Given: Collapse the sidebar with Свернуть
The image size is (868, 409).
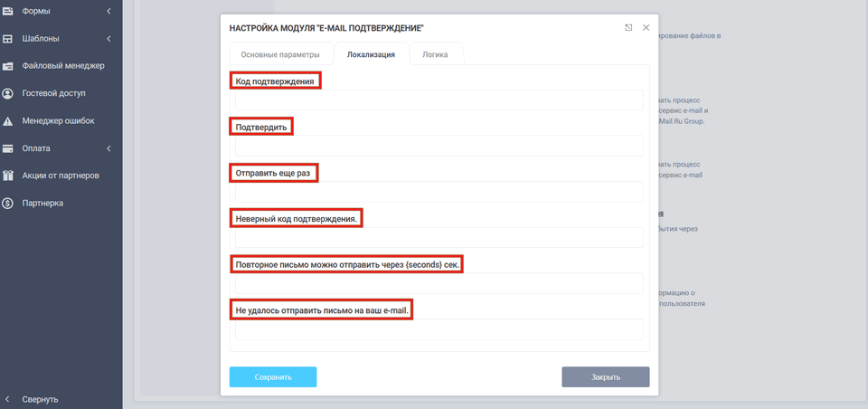Looking at the screenshot, I should 41,399.
